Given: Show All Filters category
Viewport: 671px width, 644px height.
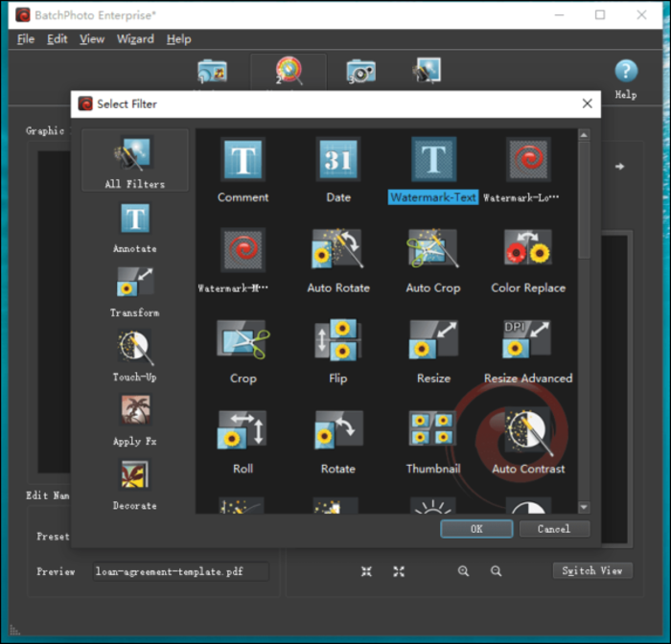Looking at the screenshot, I should (x=135, y=160).
